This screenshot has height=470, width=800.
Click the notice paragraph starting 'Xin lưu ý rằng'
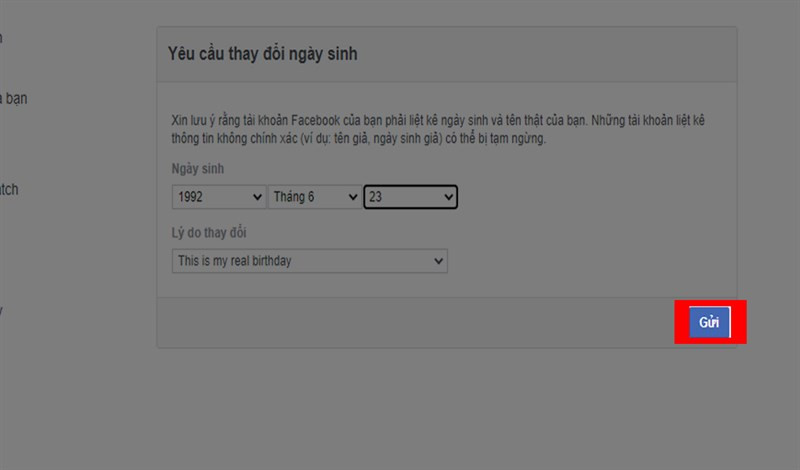pyautogui.click(x=438, y=129)
